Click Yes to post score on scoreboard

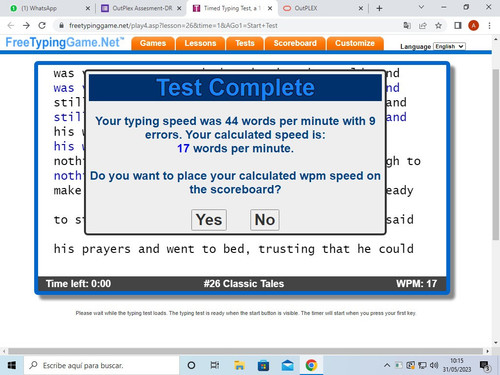pyautogui.click(x=209, y=220)
